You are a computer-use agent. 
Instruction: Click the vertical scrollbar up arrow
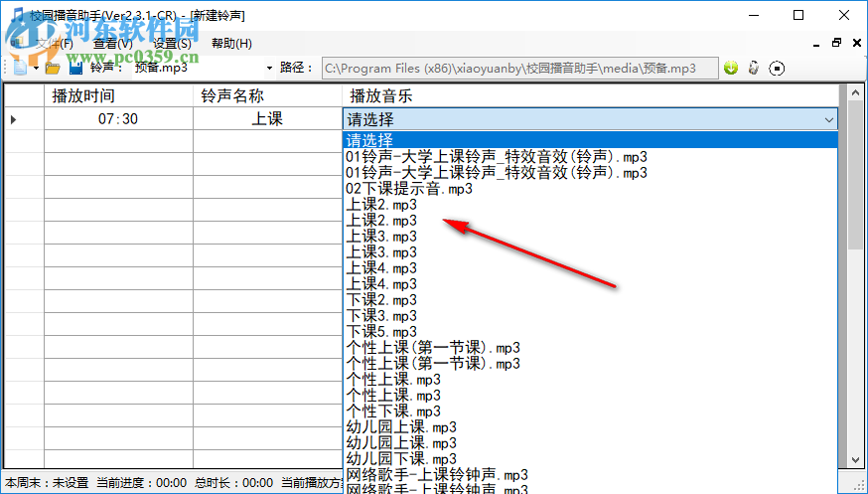[x=855, y=93]
